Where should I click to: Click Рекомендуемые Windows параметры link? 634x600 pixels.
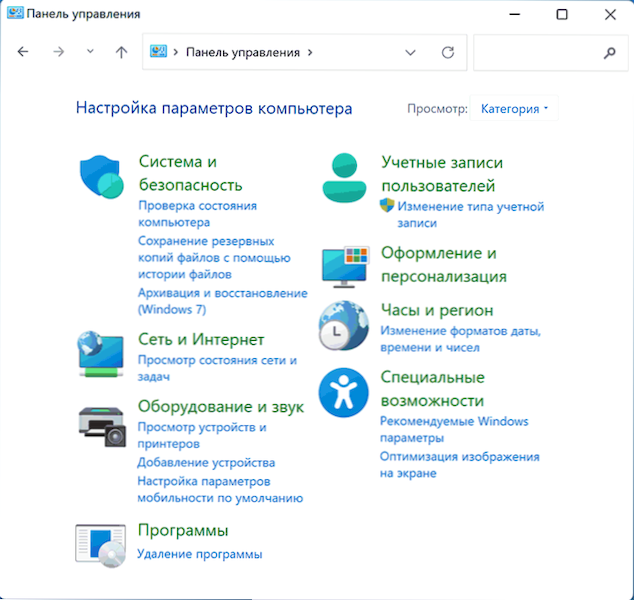454,429
